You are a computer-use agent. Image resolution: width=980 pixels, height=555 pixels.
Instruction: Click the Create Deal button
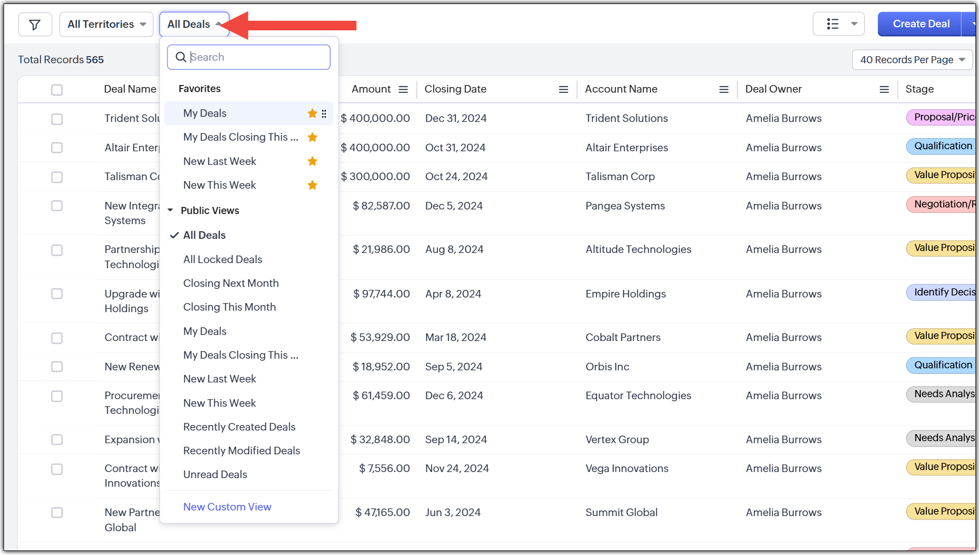point(920,24)
